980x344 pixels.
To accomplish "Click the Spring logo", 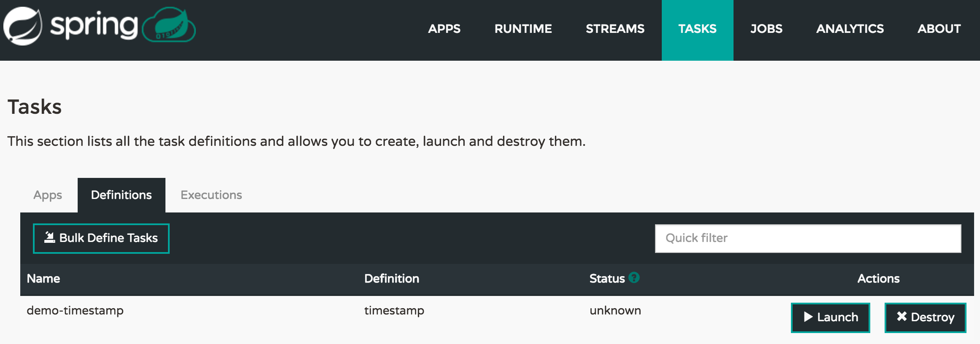I will [x=70, y=26].
